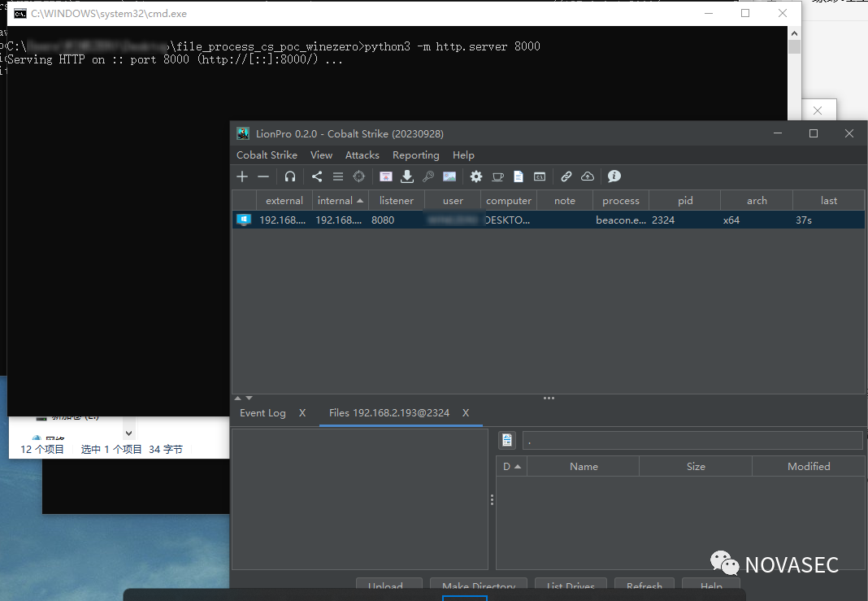Screen dimensions: 868x601
Task: Open Credentials view certificate icon
Action: [x=386, y=176]
